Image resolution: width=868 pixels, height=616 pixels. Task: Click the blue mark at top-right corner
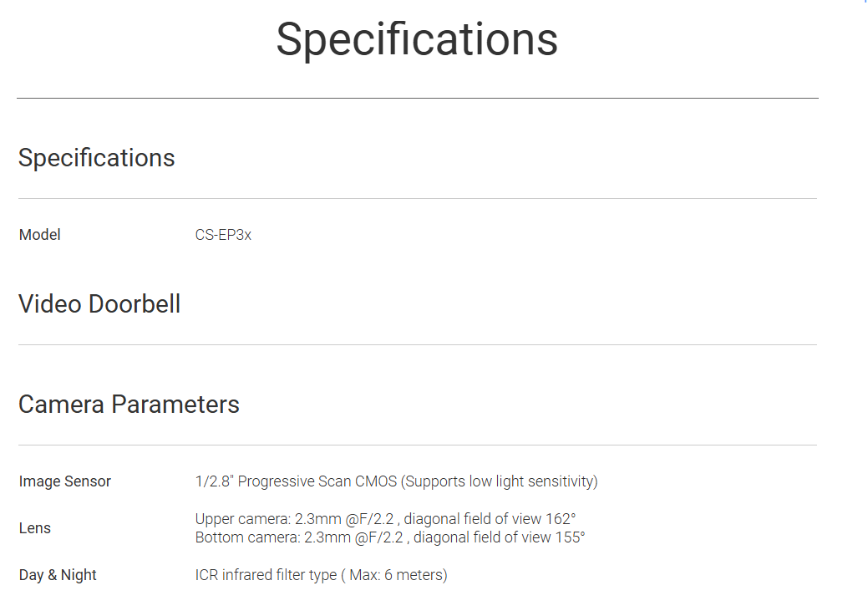[865, 3]
